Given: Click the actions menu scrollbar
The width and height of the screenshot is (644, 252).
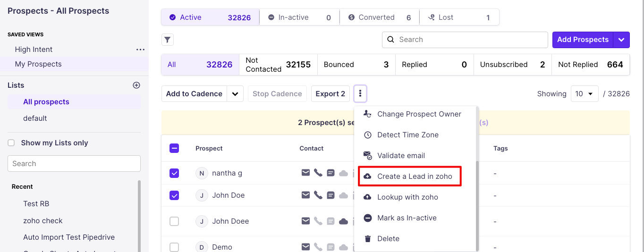Looking at the screenshot, I should click(477, 205).
